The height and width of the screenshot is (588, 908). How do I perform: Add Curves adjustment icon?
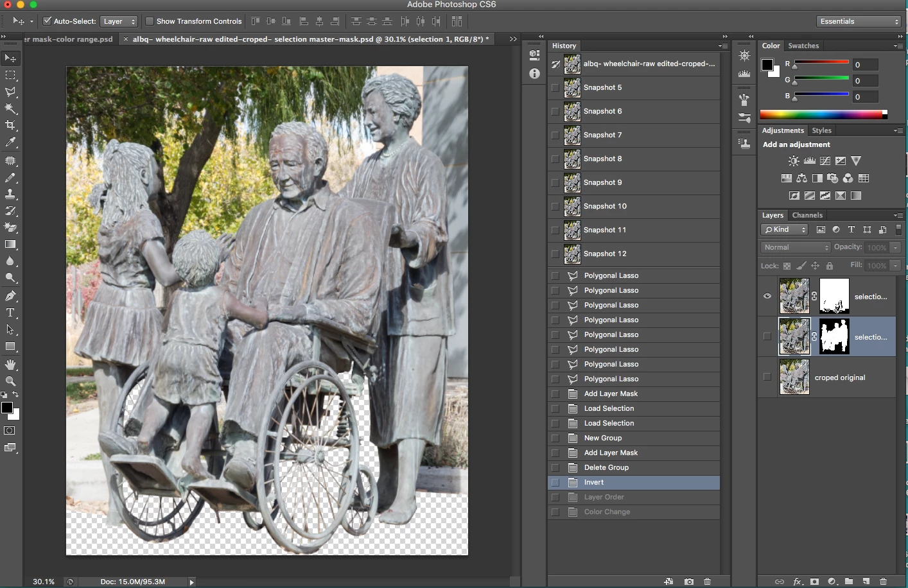point(825,161)
